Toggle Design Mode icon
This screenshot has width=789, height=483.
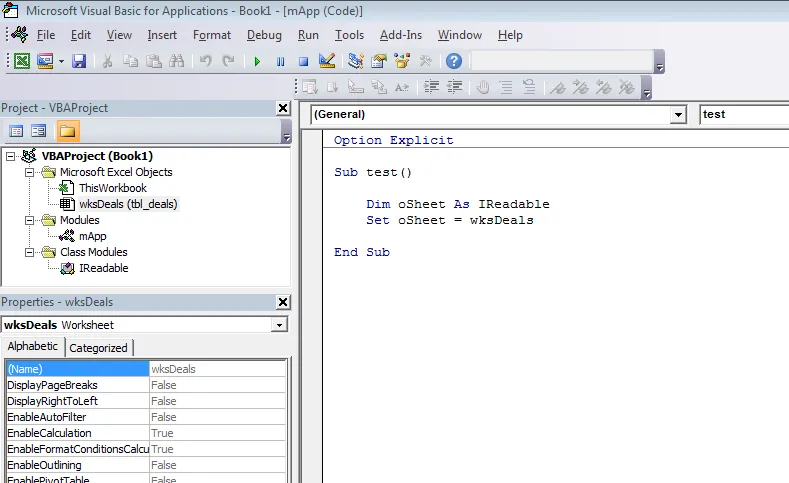327,61
